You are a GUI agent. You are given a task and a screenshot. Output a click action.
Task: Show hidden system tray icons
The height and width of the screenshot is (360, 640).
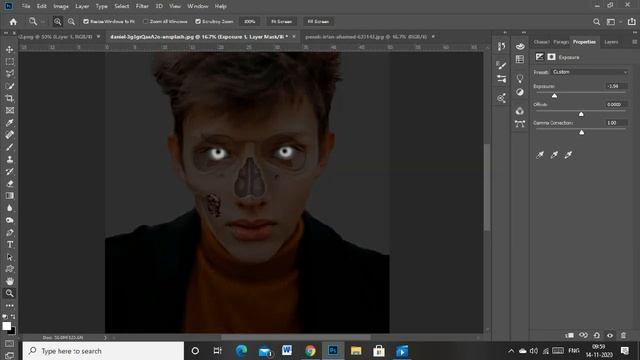511,351
